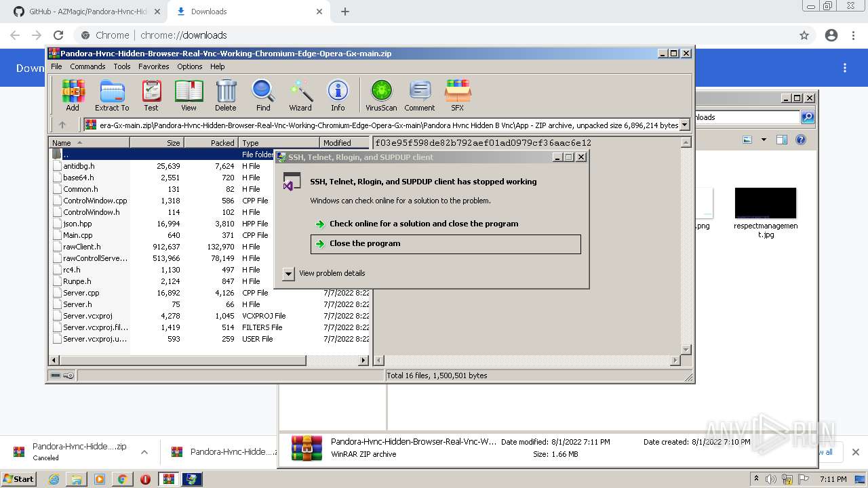Click the Test archive icon
Viewport: 868px width, 488px height.
pyautogui.click(x=151, y=95)
